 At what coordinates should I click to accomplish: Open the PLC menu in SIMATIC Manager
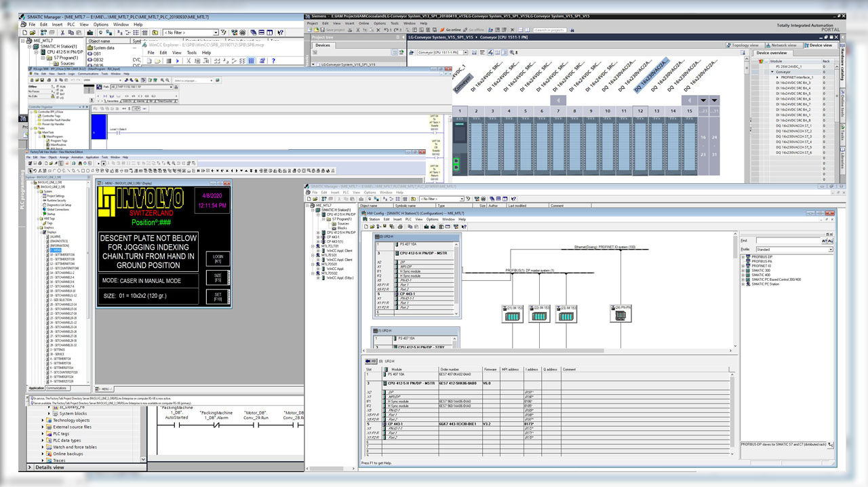point(71,24)
